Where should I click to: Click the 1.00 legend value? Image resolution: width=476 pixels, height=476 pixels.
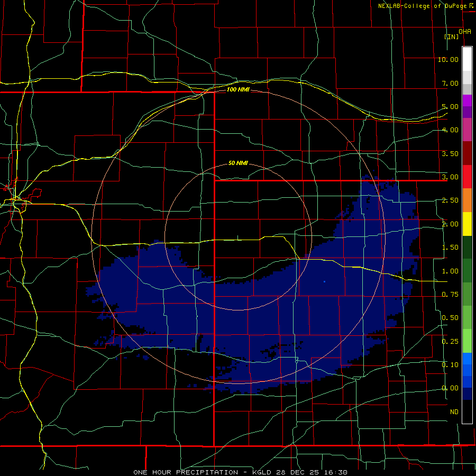coord(450,271)
